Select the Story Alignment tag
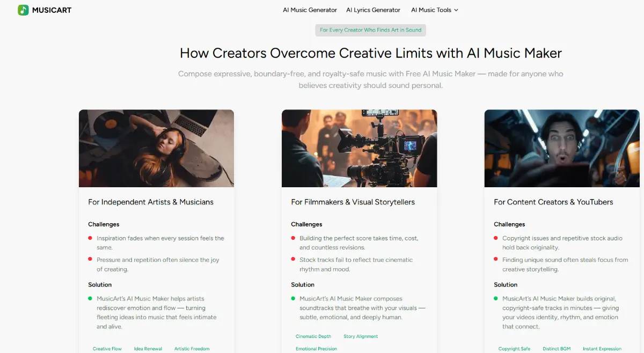Viewport: 644px width, 353px height. point(361,336)
